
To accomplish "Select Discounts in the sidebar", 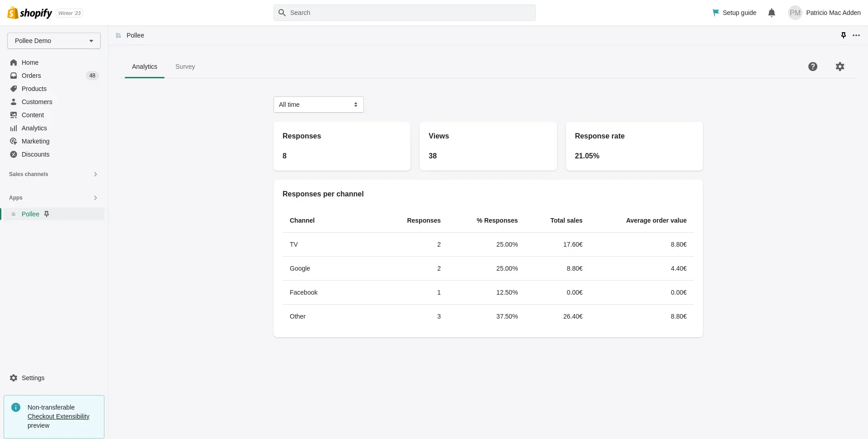I will (x=35, y=154).
